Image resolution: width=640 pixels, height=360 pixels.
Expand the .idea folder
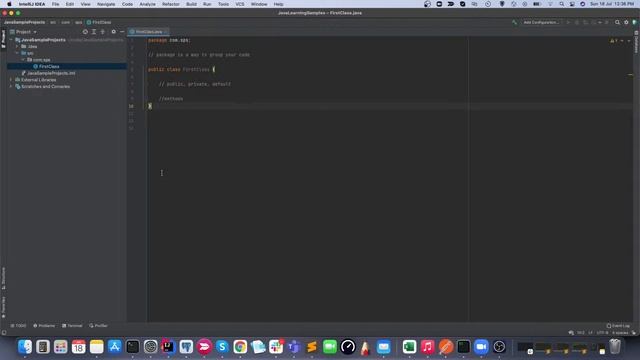pos(17,47)
